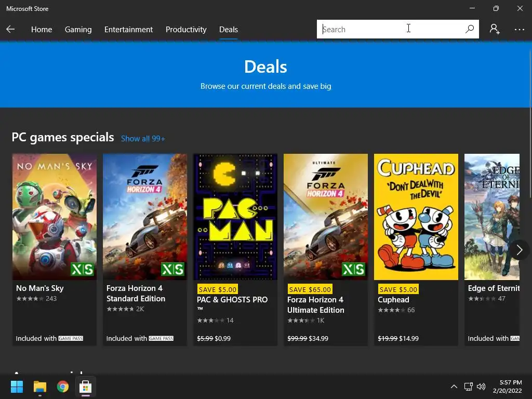Screen dimensions: 532x399
Task: Click the $0.99 price on PAC & GHOSTS
Action: click(x=222, y=338)
